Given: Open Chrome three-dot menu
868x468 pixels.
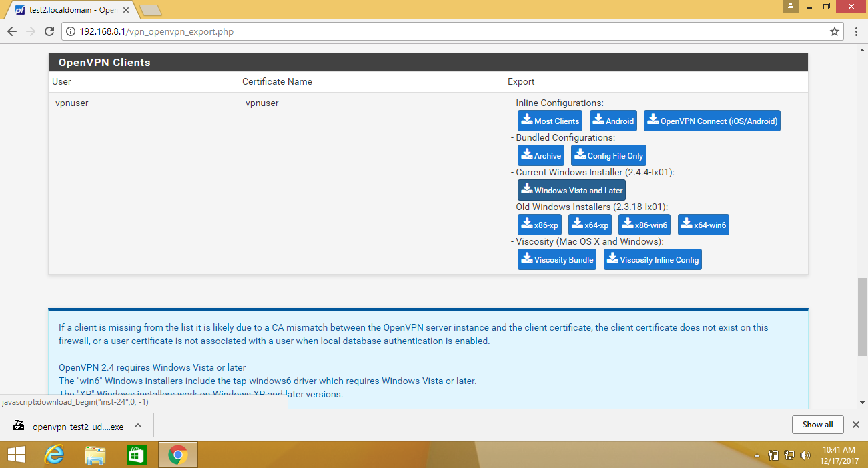Looking at the screenshot, I should [856, 31].
